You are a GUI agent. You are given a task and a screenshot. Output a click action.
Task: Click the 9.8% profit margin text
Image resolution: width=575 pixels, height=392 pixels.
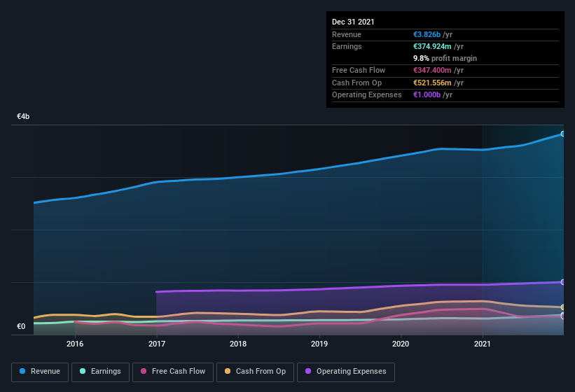click(445, 58)
